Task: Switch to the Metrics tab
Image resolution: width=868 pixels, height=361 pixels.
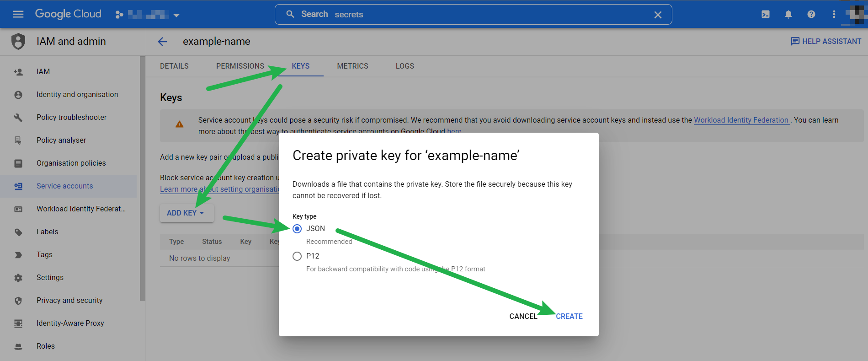Action: tap(352, 66)
